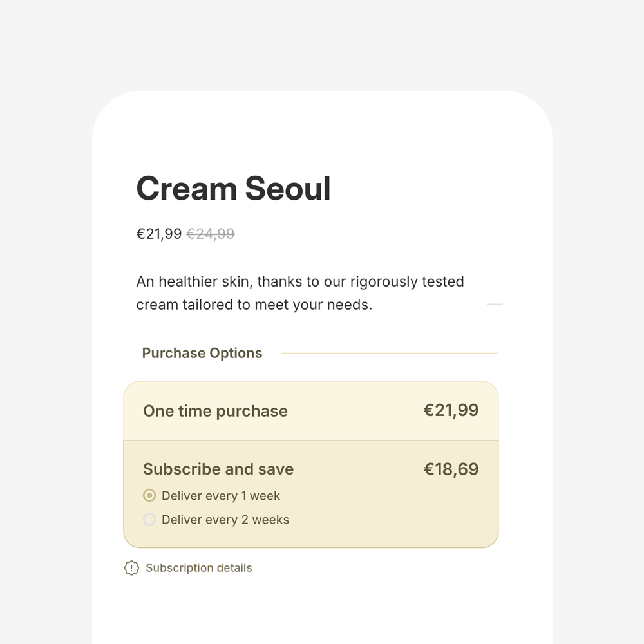
Task: Select the radio button for weekly delivery
Action: point(149,496)
